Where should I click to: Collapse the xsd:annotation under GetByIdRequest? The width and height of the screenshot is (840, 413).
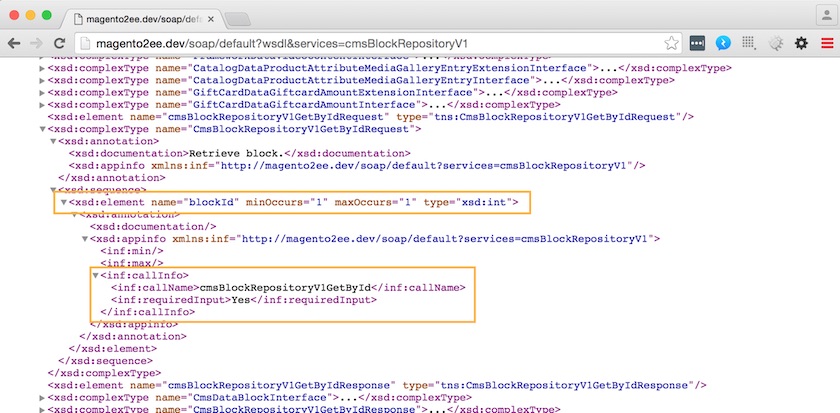tap(52, 141)
